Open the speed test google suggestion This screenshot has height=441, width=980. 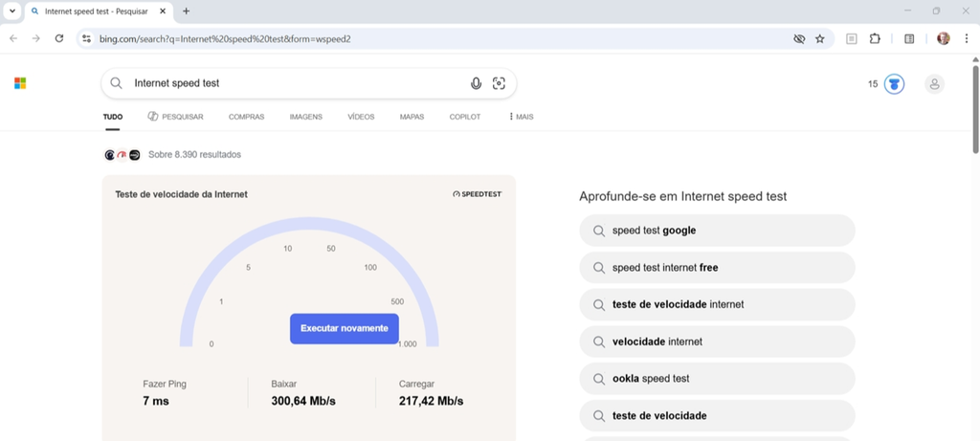click(717, 231)
